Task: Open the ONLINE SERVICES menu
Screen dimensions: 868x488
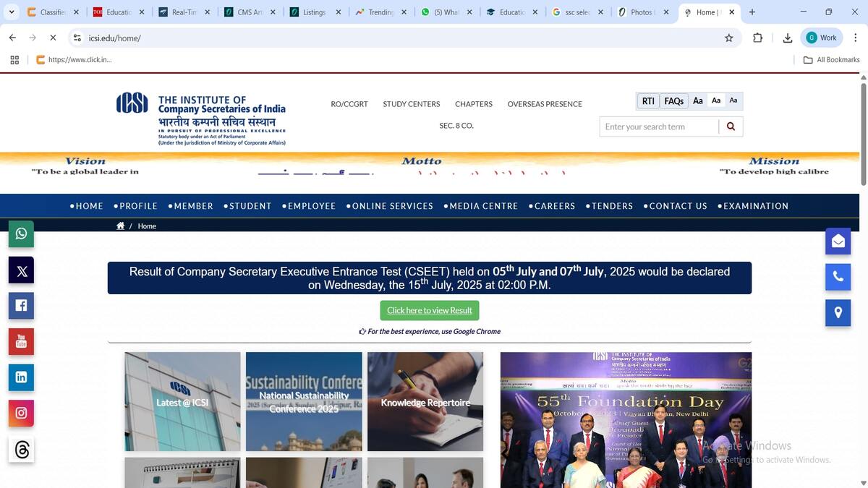Action: 390,206
